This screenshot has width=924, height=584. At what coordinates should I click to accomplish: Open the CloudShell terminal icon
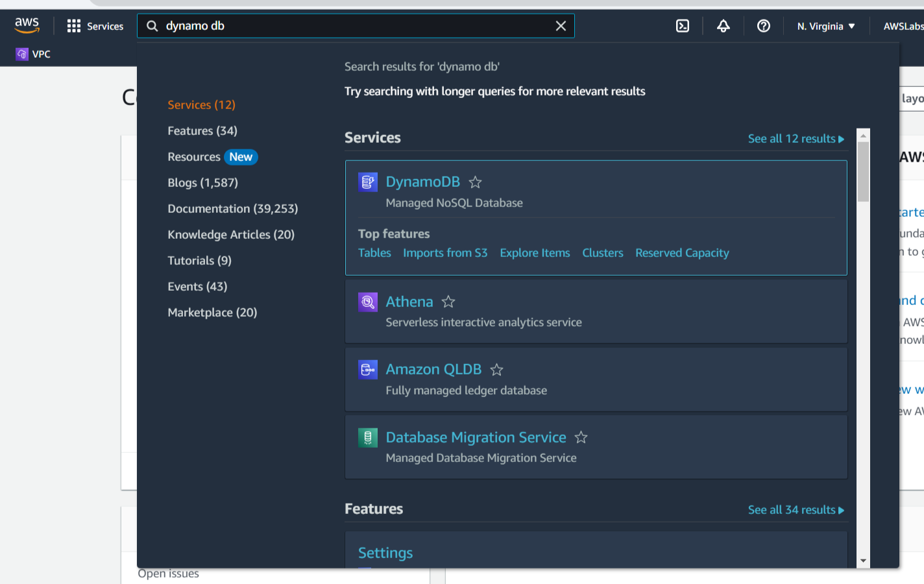coord(683,26)
